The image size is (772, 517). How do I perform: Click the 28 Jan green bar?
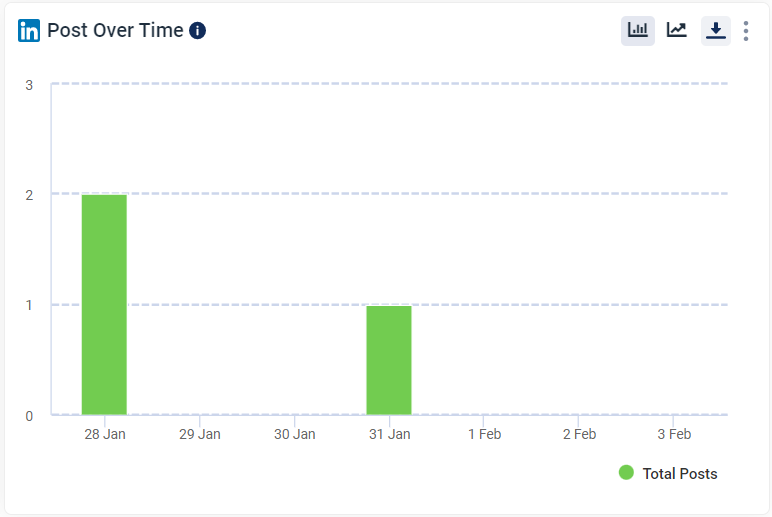(x=104, y=304)
